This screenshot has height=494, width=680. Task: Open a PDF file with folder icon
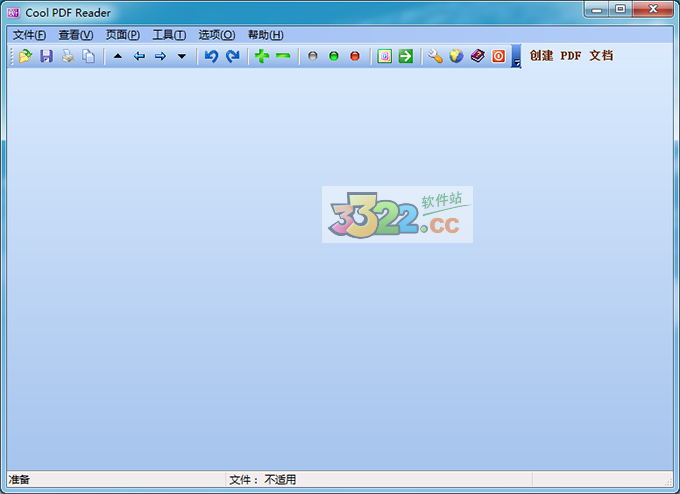tap(25, 56)
